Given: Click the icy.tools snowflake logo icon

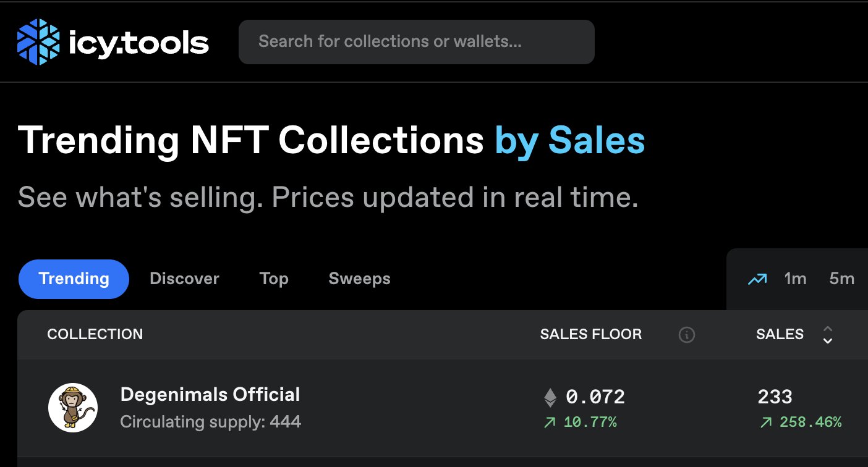Looking at the screenshot, I should pyautogui.click(x=38, y=42).
